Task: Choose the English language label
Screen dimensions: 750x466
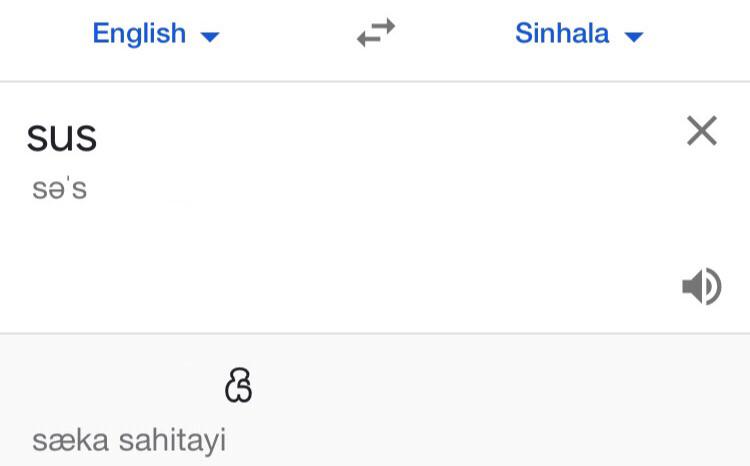Action: [x=139, y=34]
